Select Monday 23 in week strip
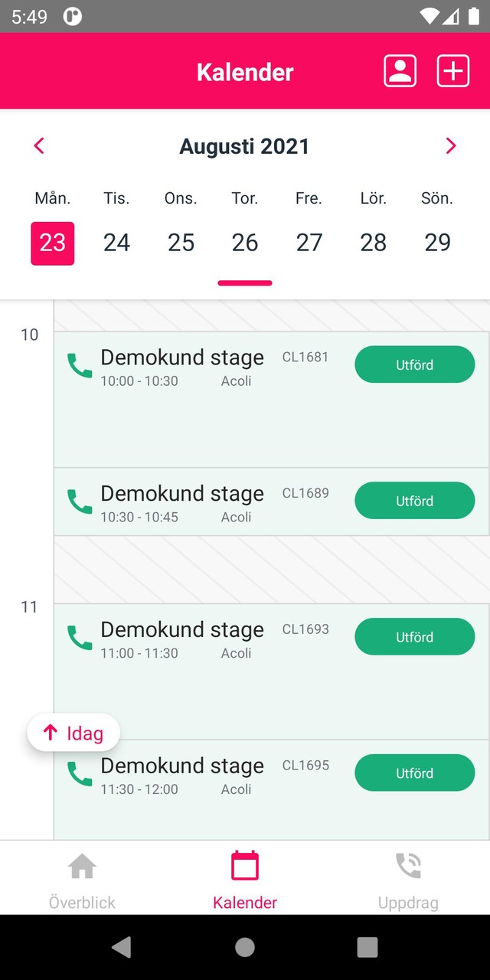This screenshot has width=490, height=980. tap(53, 243)
